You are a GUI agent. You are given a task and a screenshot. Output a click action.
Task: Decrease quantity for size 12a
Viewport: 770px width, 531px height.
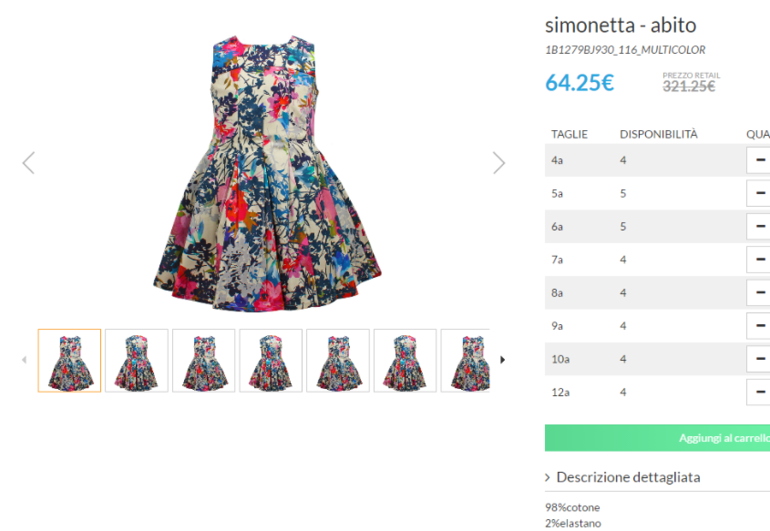758,392
